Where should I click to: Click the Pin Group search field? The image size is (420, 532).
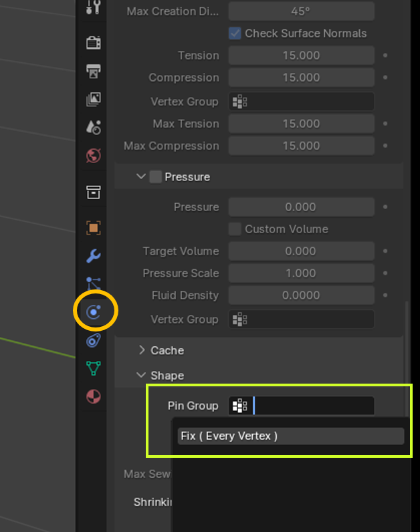tap(302, 406)
